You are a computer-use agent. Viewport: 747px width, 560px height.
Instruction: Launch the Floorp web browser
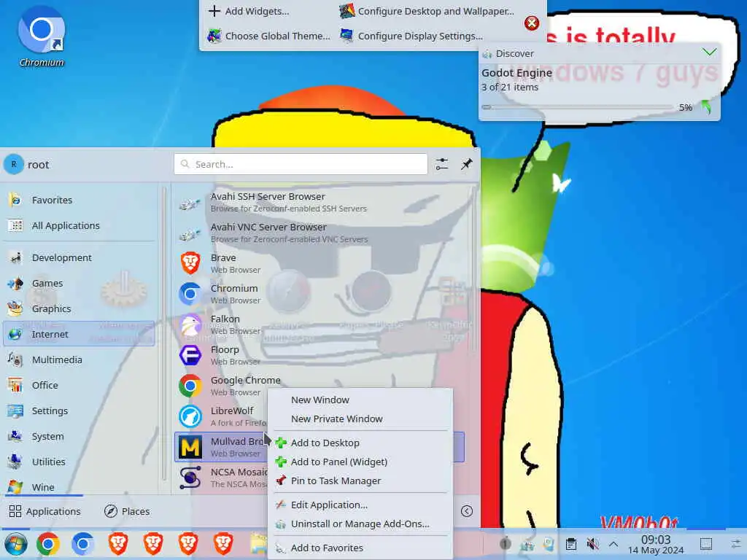pos(320,355)
